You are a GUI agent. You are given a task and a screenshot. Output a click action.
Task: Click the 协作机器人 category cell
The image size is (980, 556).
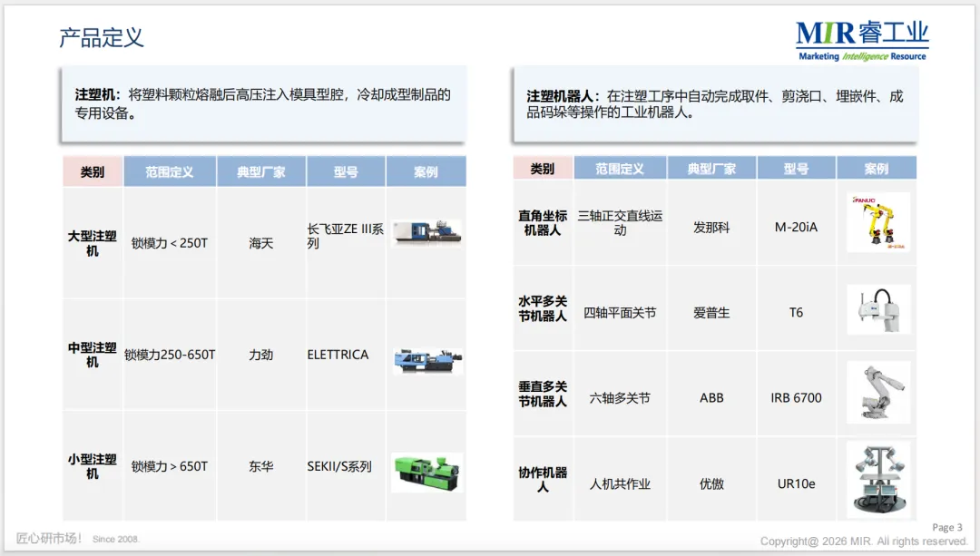click(x=543, y=479)
